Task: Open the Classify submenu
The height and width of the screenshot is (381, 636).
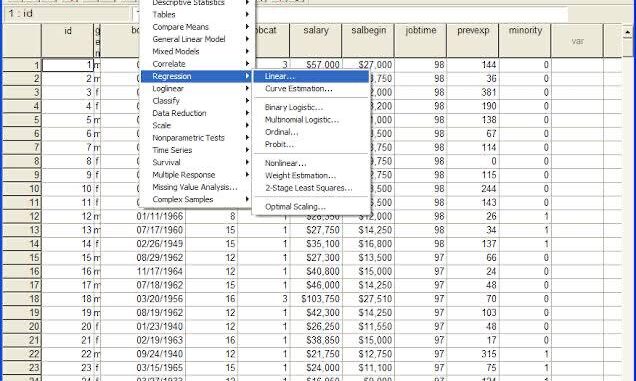Action: 197,101
